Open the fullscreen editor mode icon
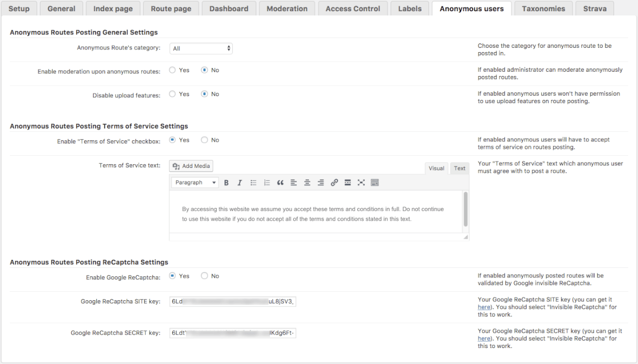Screen dimensions: 638x364 [361, 183]
